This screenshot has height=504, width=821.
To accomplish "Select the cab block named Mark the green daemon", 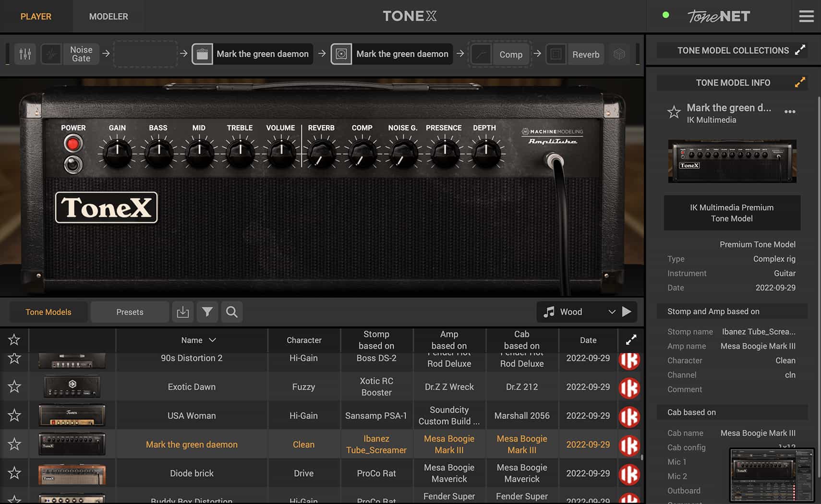I will click(401, 54).
